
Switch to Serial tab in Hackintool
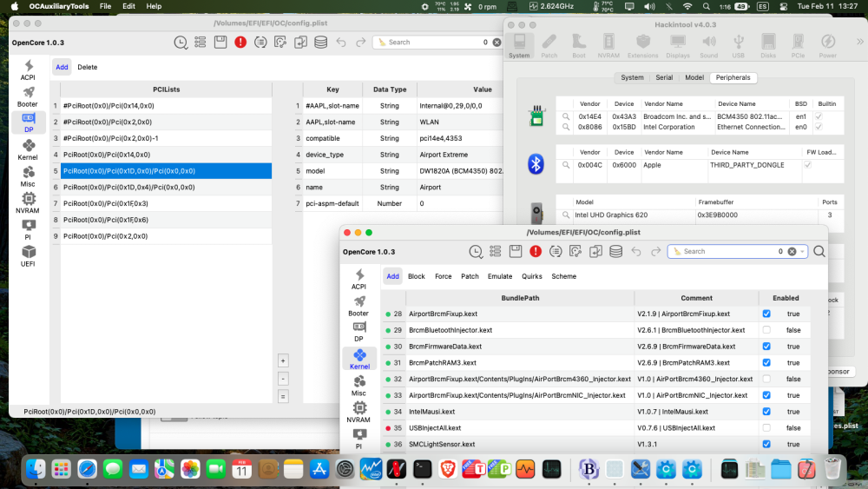pos(664,77)
